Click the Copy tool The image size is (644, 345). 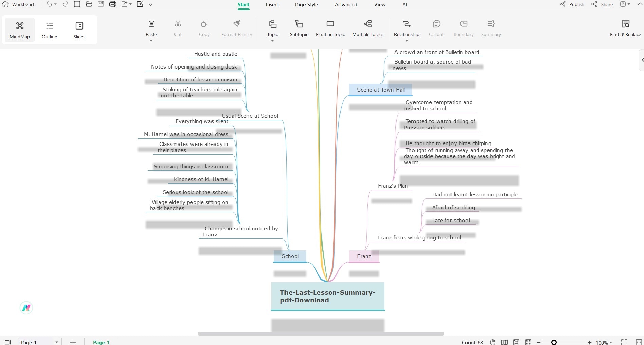[x=204, y=28]
